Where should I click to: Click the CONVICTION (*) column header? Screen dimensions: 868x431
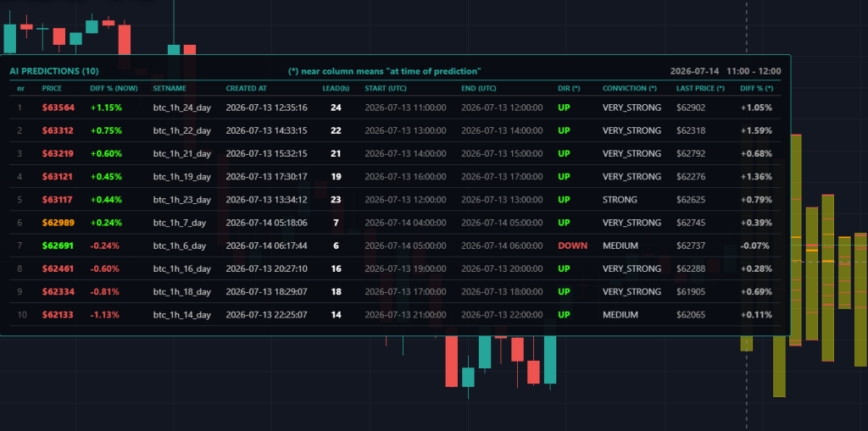click(x=630, y=89)
